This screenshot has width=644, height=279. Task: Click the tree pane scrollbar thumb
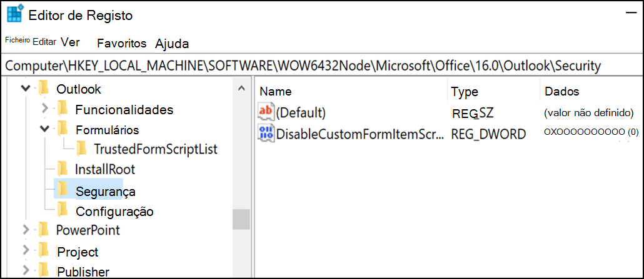coord(241,219)
